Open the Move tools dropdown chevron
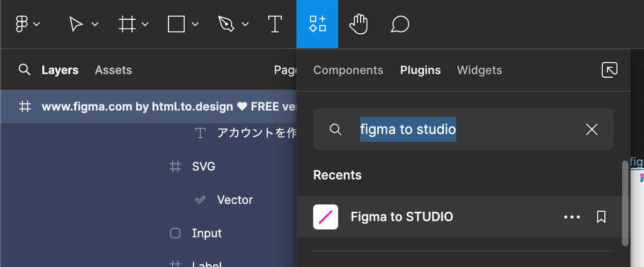644x267 pixels. point(95,25)
